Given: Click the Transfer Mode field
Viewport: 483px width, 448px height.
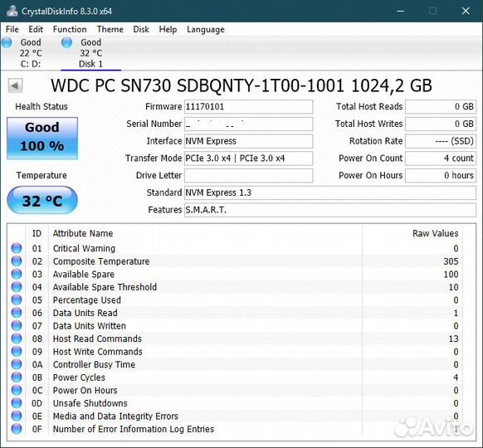Looking at the screenshot, I should pyautogui.click(x=248, y=158).
